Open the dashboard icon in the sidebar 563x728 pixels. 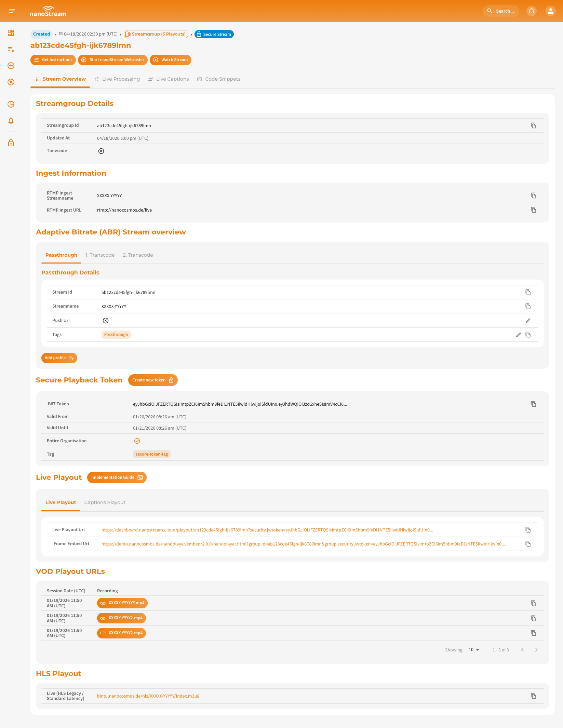point(11,33)
